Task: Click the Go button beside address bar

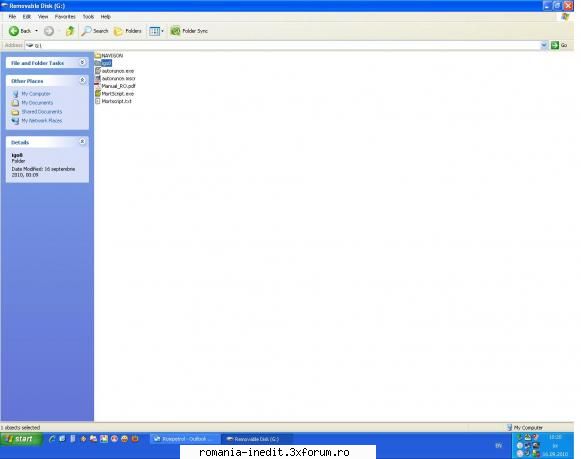Action: point(559,45)
